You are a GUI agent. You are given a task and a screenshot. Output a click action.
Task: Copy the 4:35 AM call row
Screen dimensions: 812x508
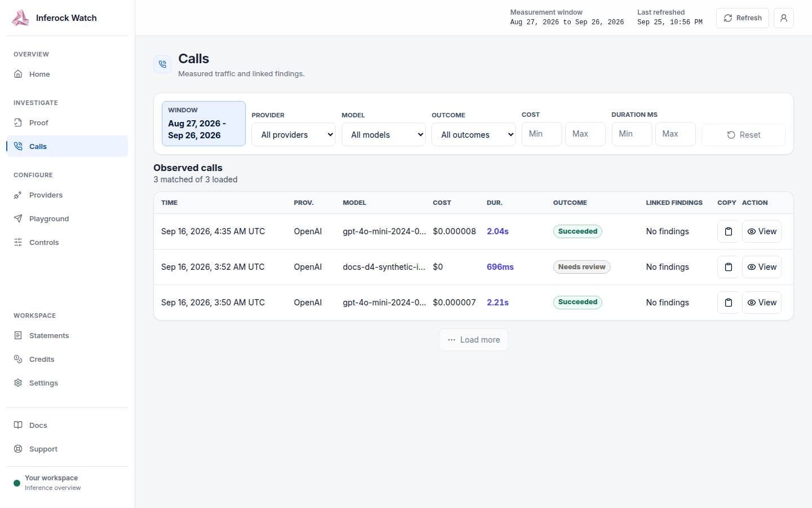click(x=729, y=231)
